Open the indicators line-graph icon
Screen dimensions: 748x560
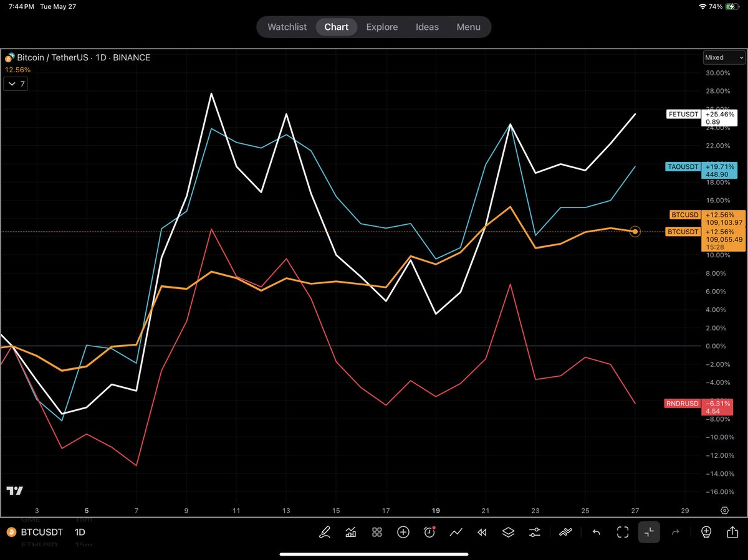point(456,532)
